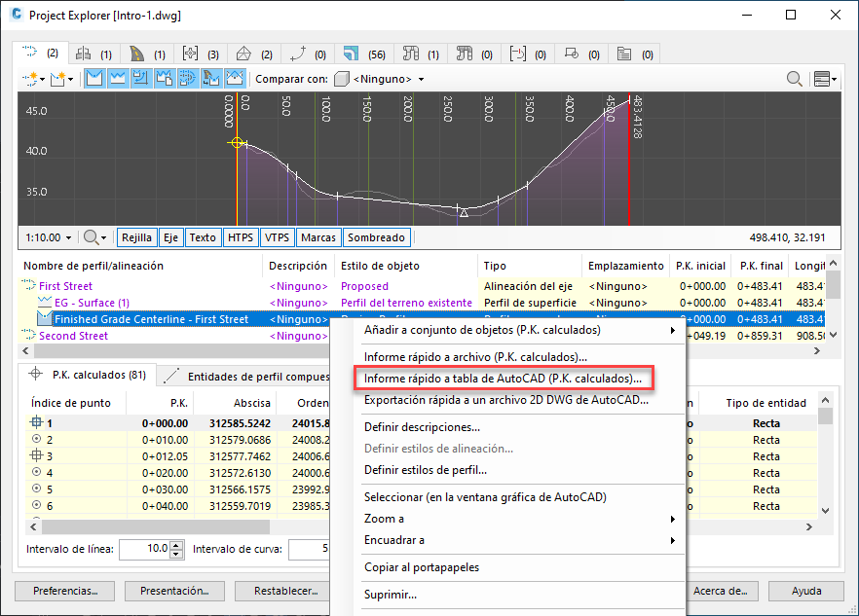Viewport: 859px width, 616px height.
Task: Click the first profile view icon in the toolbar
Action: click(94, 79)
